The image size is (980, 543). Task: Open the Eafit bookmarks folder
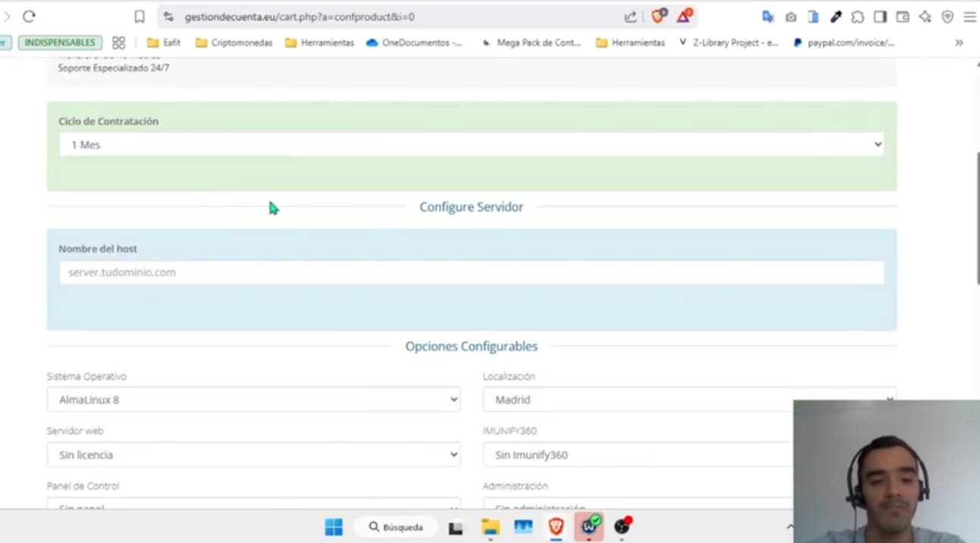pyautogui.click(x=164, y=42)
